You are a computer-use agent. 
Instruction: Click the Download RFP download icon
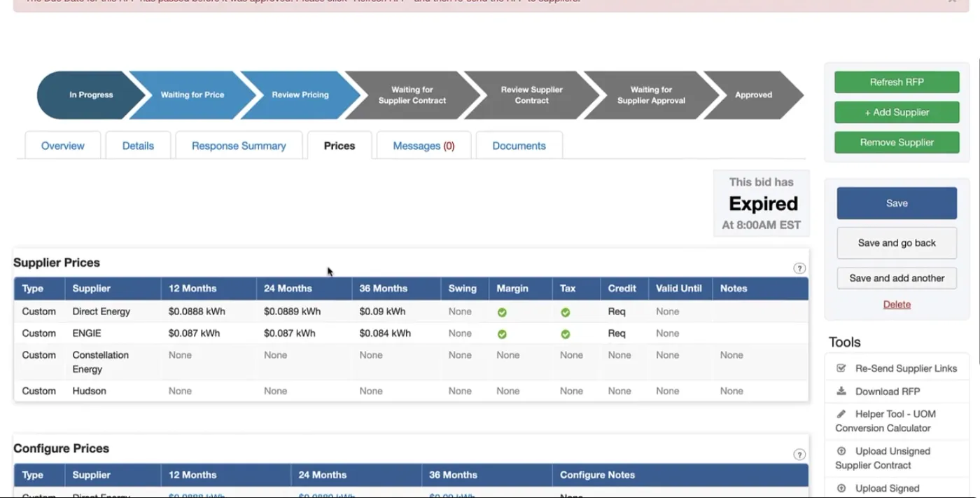(x=841, y=391)
